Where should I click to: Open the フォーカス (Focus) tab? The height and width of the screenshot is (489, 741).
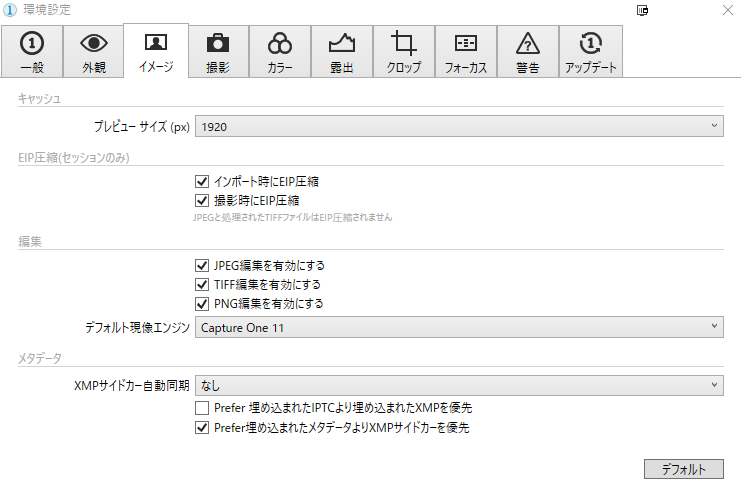[x=465, y=52]
